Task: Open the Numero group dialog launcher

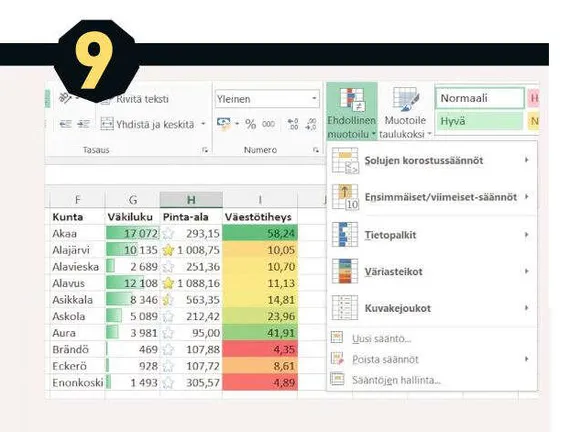Action: [x=316, y=150]
